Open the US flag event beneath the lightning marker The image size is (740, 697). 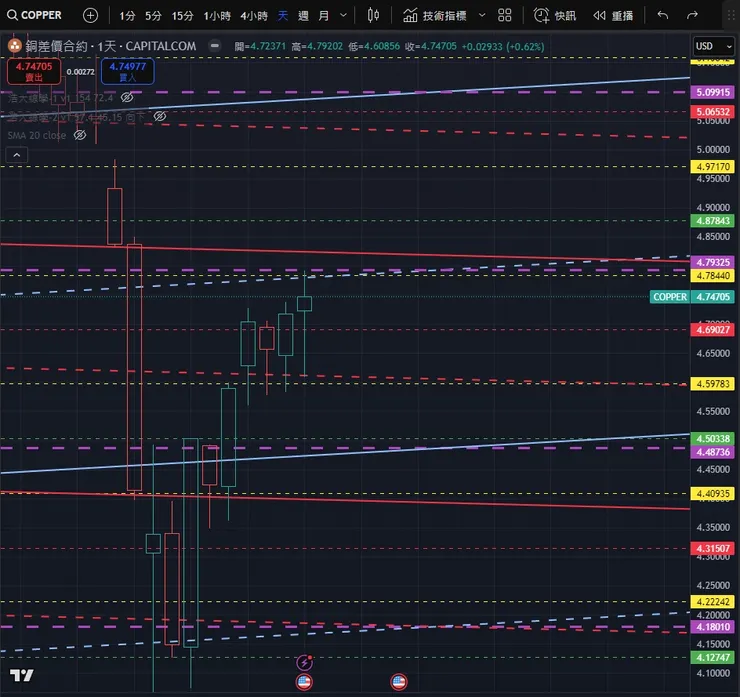click(x=304, y=682)
